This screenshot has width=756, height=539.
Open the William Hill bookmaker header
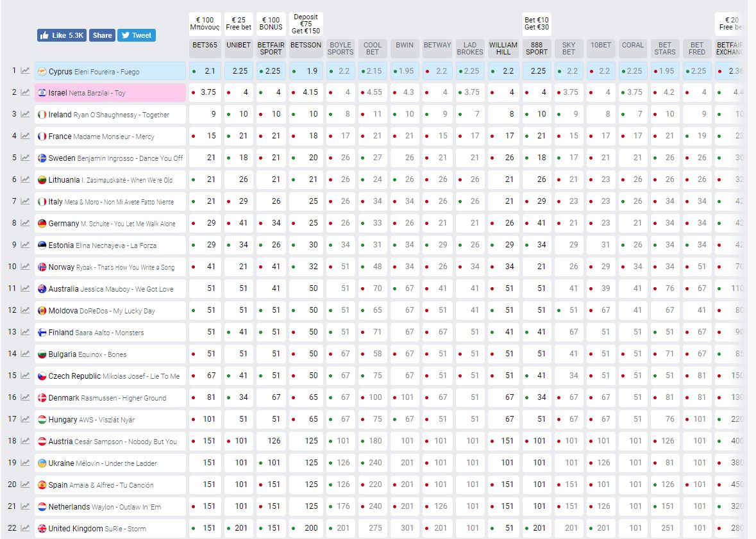(x=503, y=49)
